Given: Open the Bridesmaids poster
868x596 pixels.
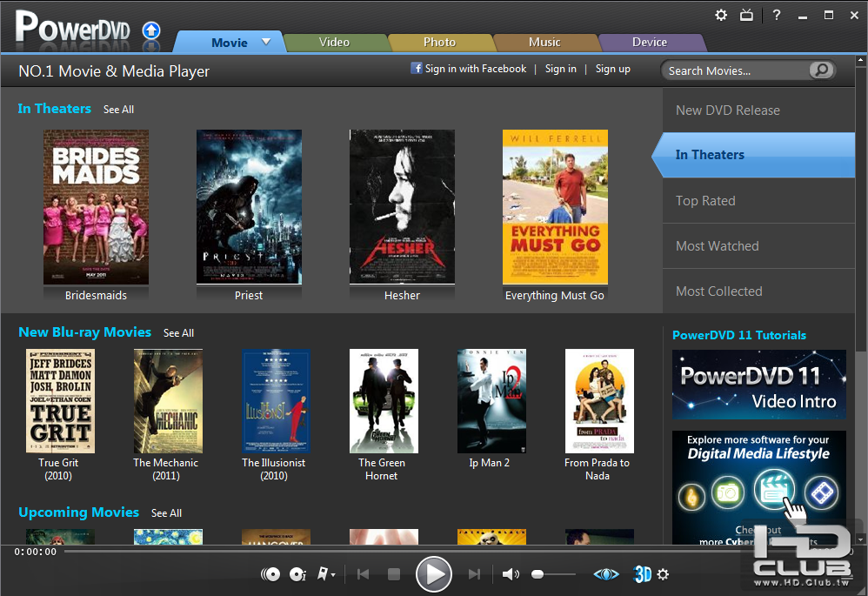Looking at the screenshot, I should 96,207.
